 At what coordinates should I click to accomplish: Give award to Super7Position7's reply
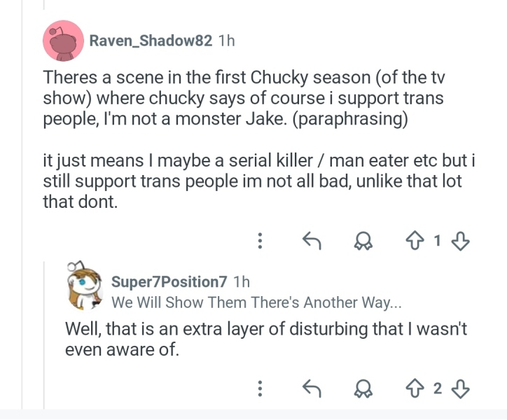[x=363, y=388]
